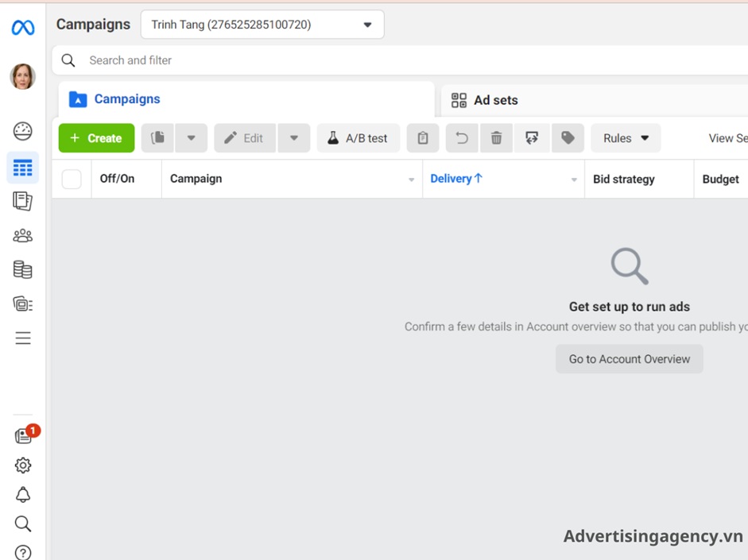Click the clipboard paste toolbar icon
748x560 pixels.
click(x=423, y=138)
